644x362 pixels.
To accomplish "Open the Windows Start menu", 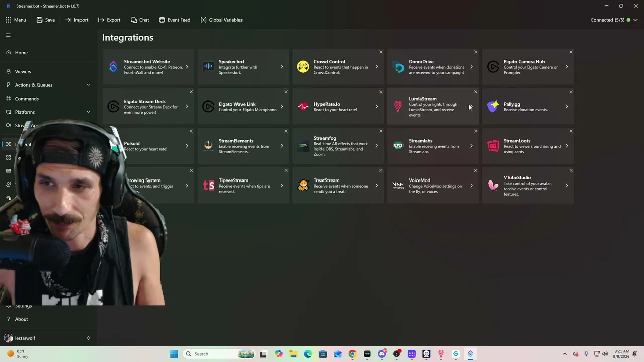I will click(x=174, y=354).
